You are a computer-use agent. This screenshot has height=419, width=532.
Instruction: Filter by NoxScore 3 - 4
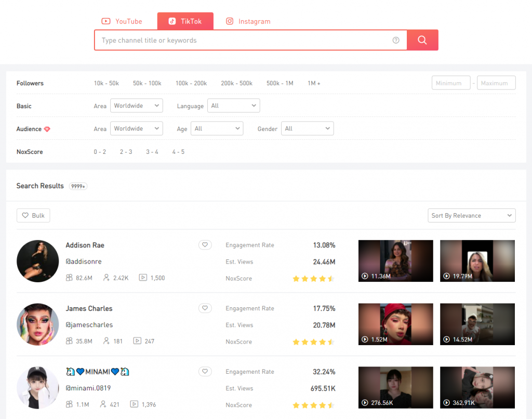[152, 152]
